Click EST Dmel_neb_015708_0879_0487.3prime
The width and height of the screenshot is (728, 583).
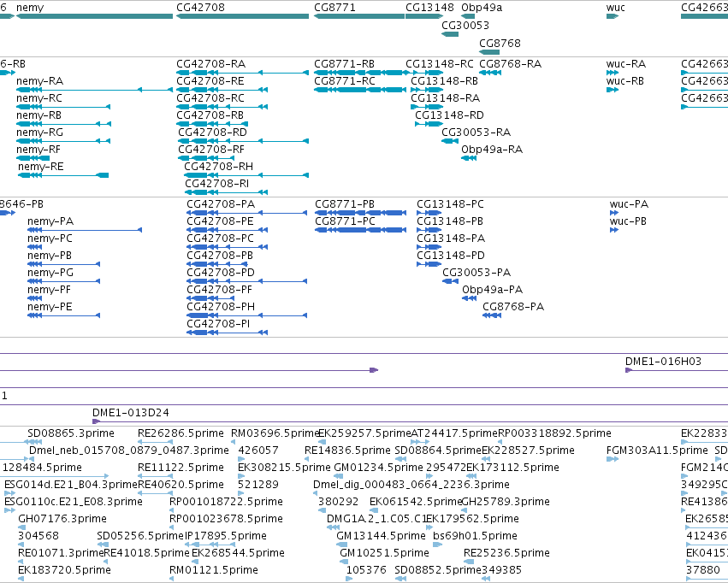[x=129, y=450]
